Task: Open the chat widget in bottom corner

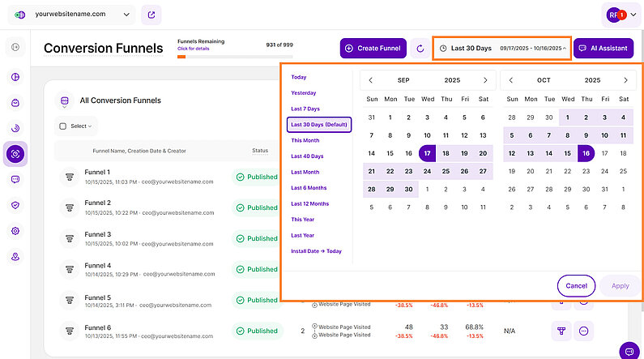Action: 629,350
